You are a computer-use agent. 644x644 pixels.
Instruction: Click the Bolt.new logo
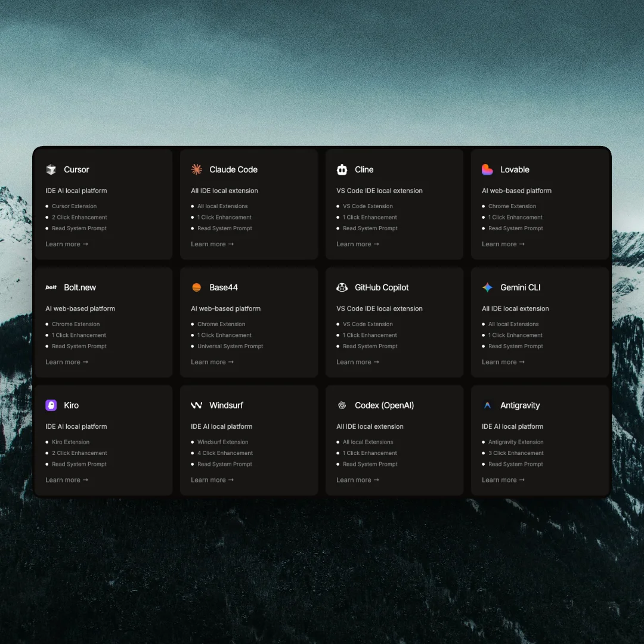pos(51,287)
